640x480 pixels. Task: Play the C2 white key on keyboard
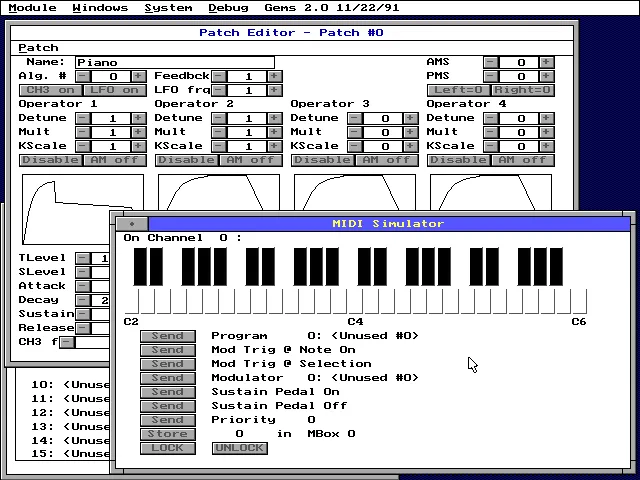[131, 302]
